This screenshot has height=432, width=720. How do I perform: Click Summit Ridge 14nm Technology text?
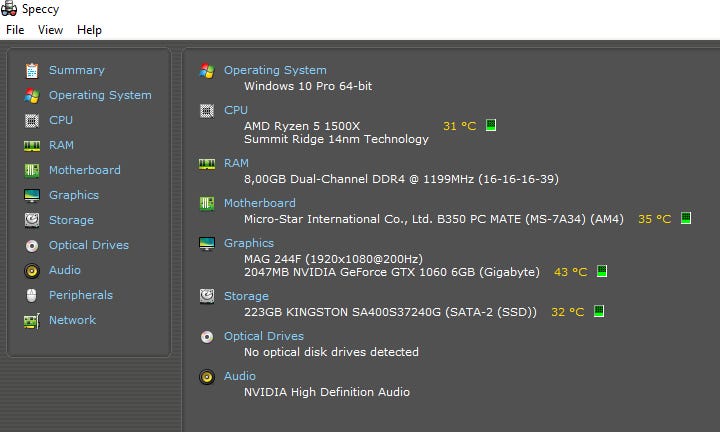pos(336,139)
